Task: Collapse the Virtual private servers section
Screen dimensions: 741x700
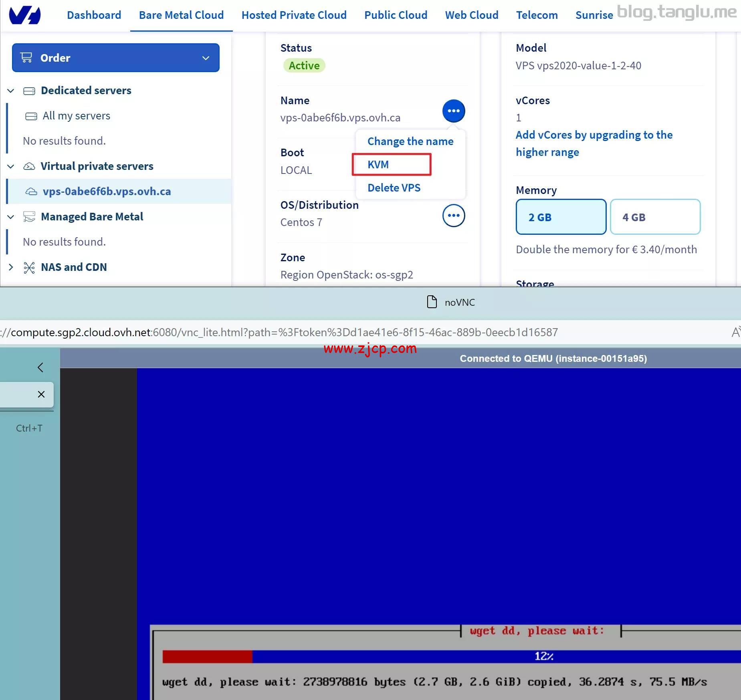Action: (x=11, y=166)
